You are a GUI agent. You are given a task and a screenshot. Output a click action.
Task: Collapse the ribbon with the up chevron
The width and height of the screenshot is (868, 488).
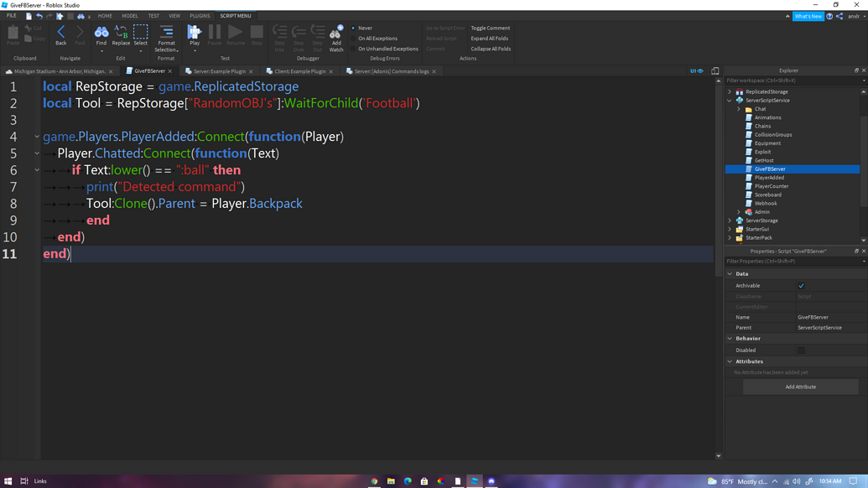[x=787, y=16]
